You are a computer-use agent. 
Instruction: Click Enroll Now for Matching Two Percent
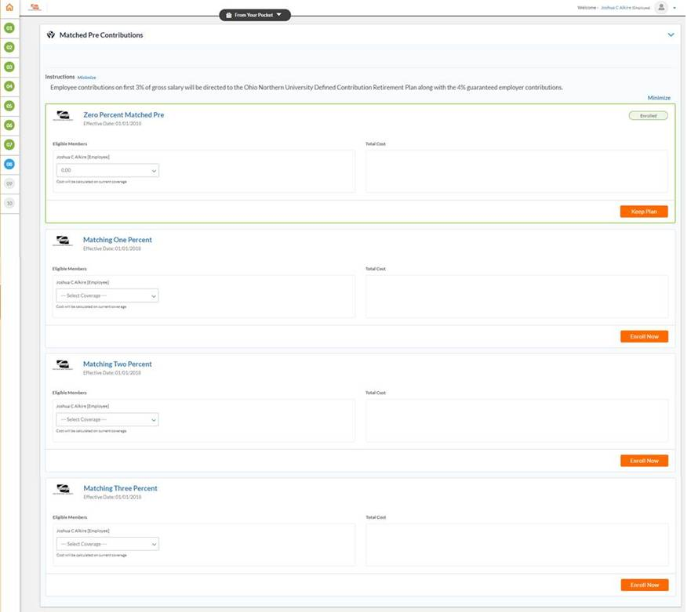click(644, 461)
